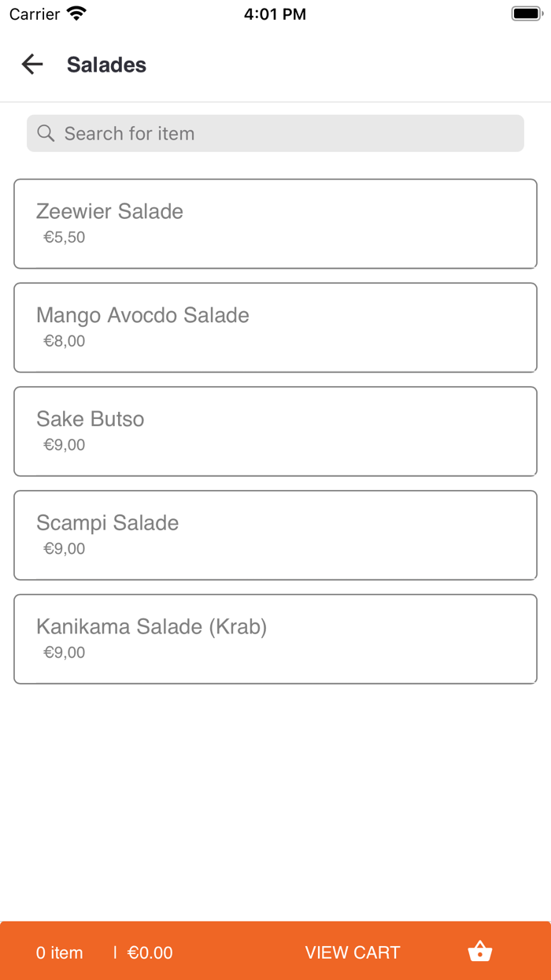
Task: Select the Mango Avocdo Salade item
Action: point(275,327)
